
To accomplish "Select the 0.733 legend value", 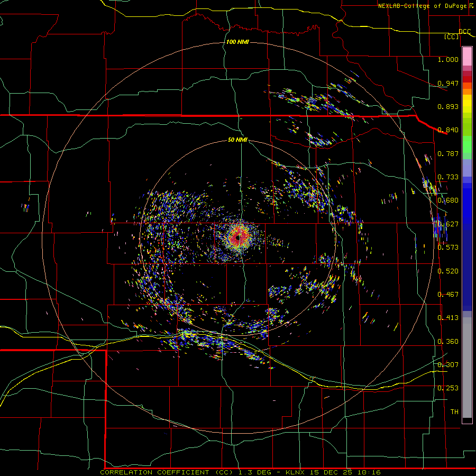I will click(448, 177).
